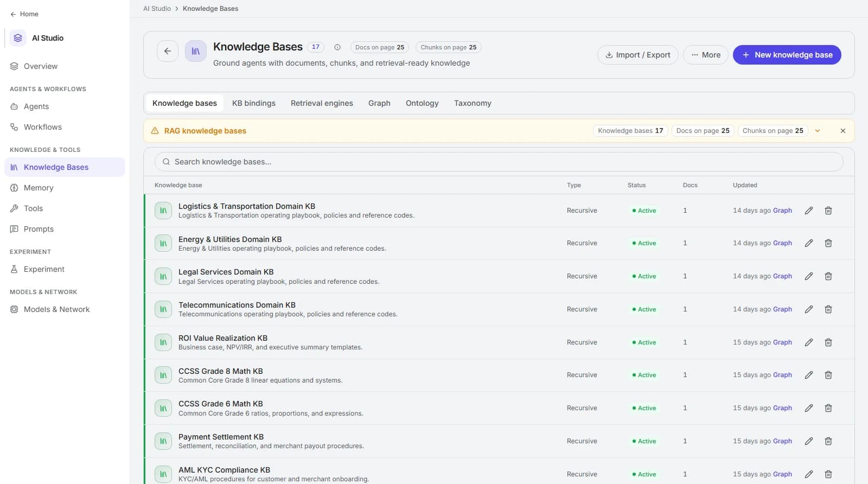Open the Graph tab
The width and height of the screenshot is (868, 484).
[379, 103]
